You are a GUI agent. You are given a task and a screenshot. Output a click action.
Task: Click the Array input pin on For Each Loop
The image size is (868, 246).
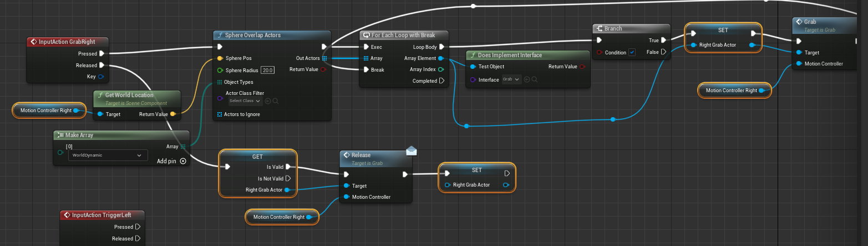click(366, 58)
